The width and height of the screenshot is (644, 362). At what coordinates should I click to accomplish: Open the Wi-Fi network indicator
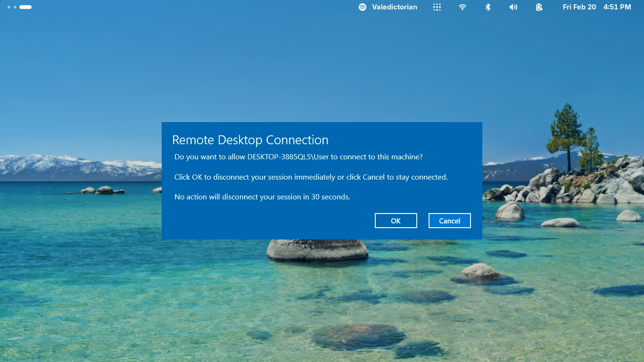pos(462,7)
